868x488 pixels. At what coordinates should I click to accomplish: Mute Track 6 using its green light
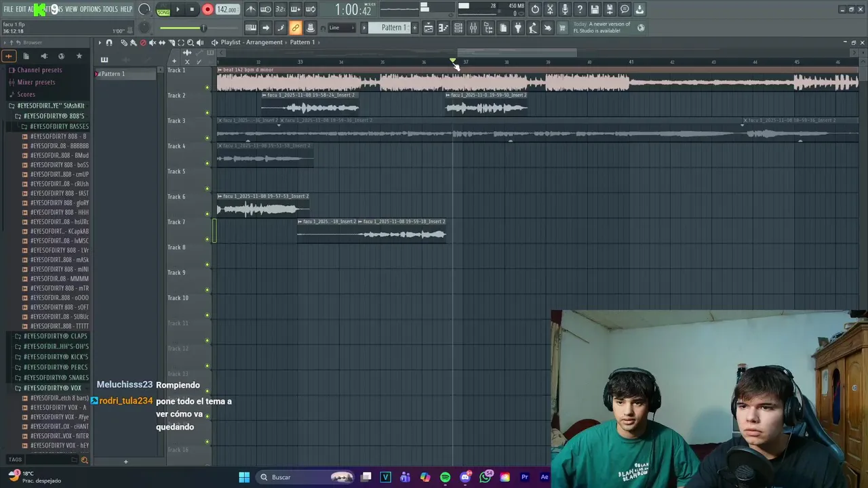[208, 214]
